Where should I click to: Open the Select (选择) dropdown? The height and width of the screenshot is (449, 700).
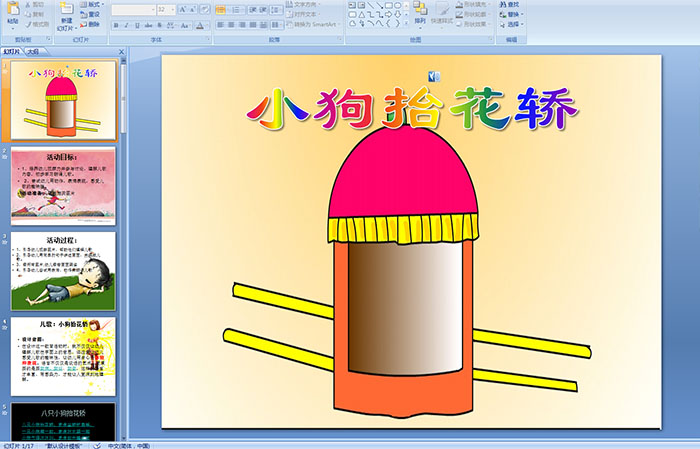(512, 24)
